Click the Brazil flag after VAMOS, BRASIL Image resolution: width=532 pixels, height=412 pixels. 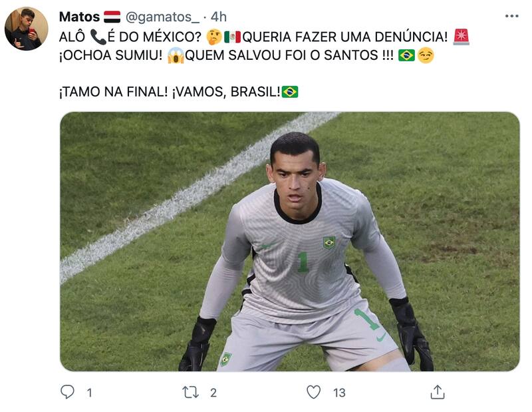point(290,92)
